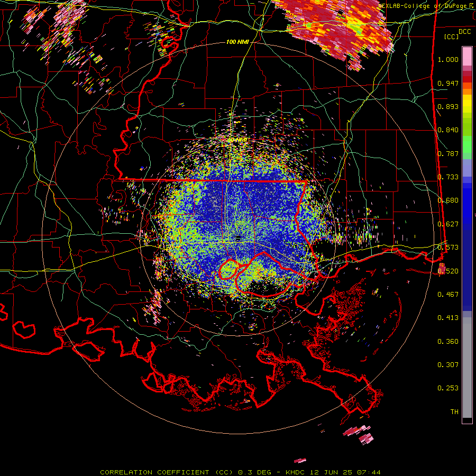
Task: Click the 0.520 scale label
Action: tap(448, 271)
